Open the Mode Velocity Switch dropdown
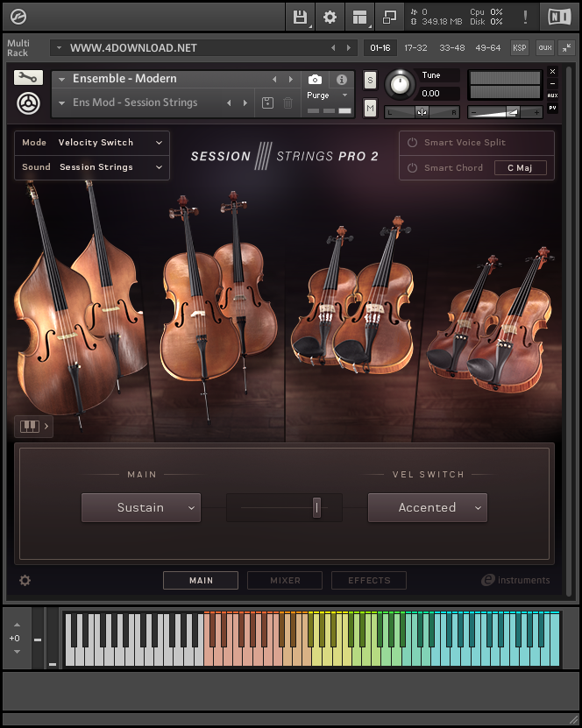Image resolution: width=582 pixels, height=728 pixels. click(92, 143)
